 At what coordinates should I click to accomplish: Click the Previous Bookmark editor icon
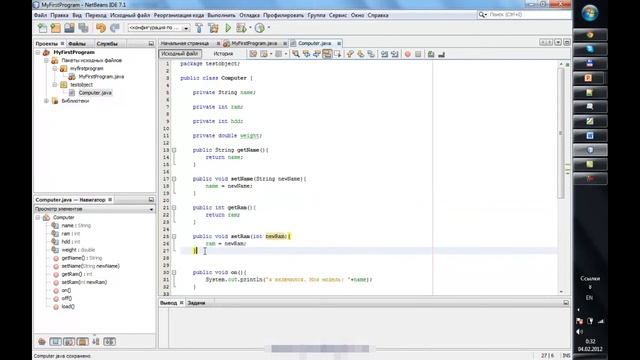350,54
